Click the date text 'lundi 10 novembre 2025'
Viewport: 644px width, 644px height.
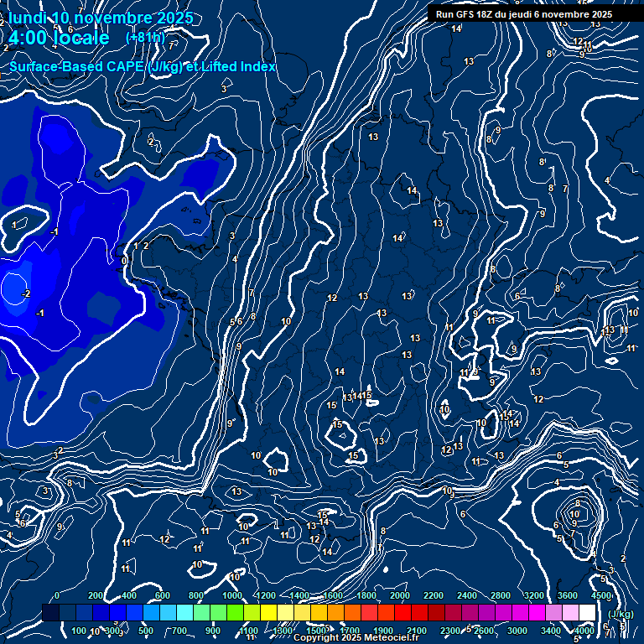101,18
